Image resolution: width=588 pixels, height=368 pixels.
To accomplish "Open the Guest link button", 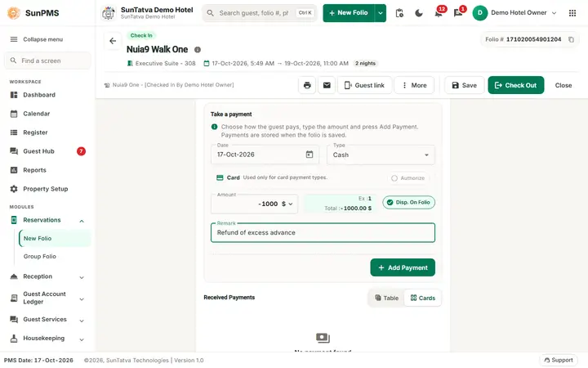I will click(x=364, y=85).
